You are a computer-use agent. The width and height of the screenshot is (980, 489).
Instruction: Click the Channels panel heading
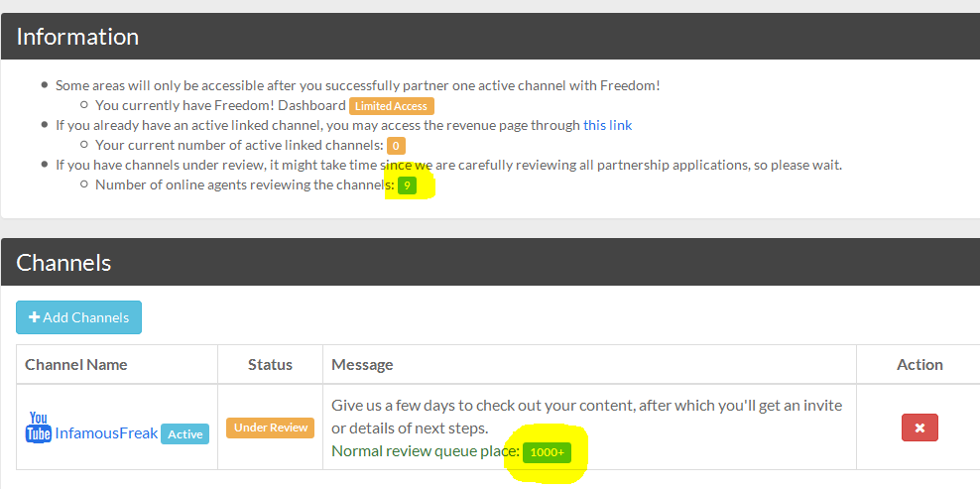[x=63, y=263]
